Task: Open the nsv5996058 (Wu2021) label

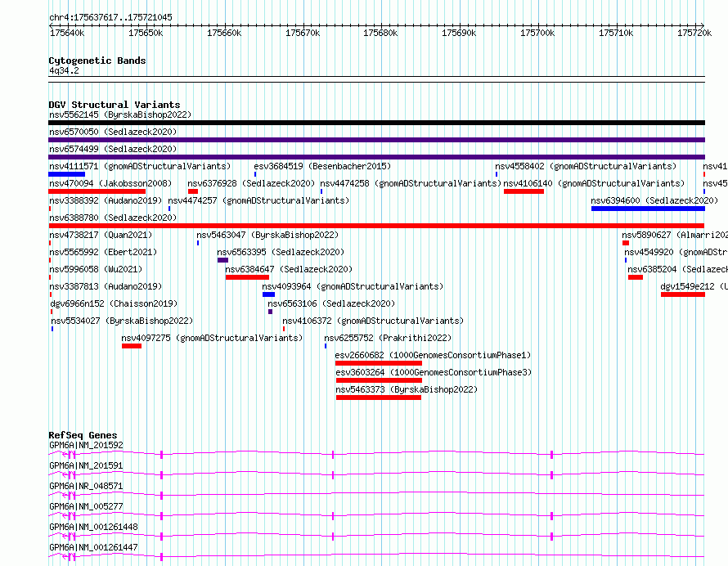Action: click(x=96, y=269)
